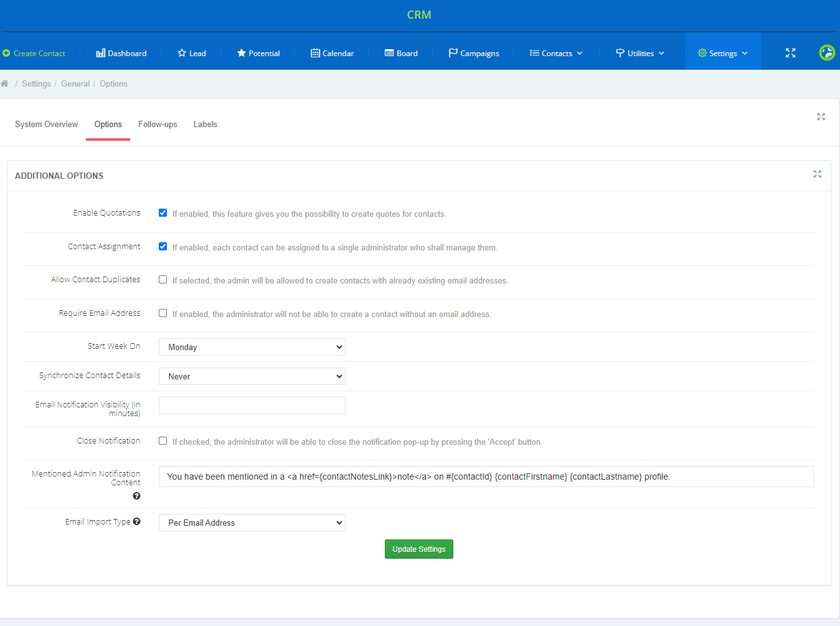Expand the Utilities dropdown arrow
840x626 pixels.
(661, 54)
